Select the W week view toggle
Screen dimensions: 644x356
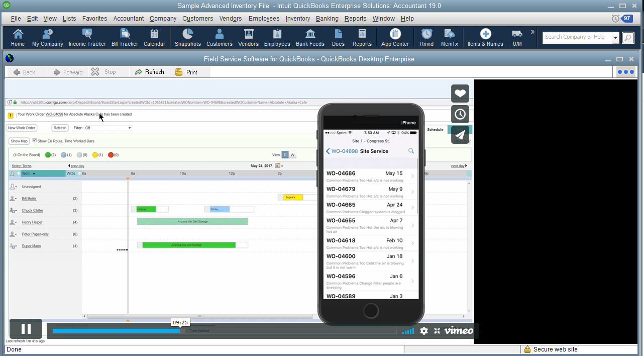click(x=292, y=155)
